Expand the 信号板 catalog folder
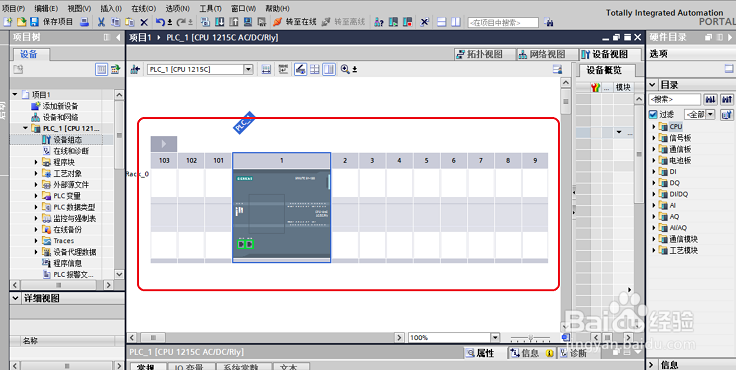This screenshot has height=370, width=736. [x=653, y=138]
